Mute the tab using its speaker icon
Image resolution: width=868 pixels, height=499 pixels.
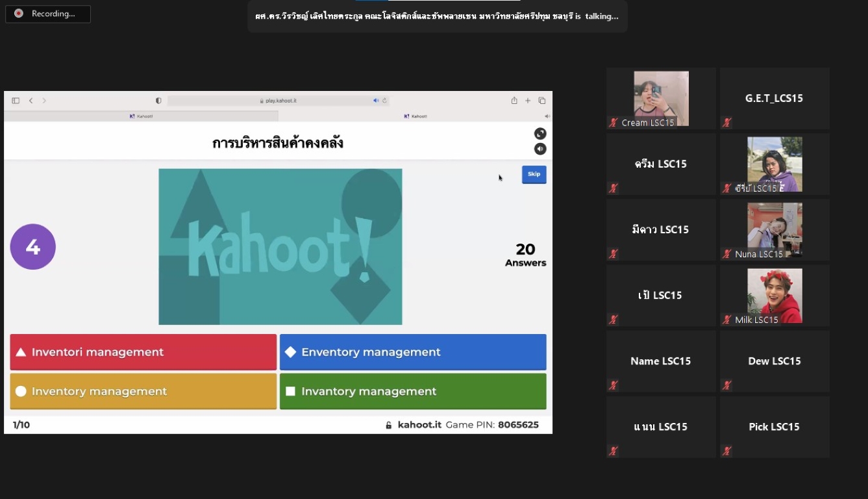(547, 116)
